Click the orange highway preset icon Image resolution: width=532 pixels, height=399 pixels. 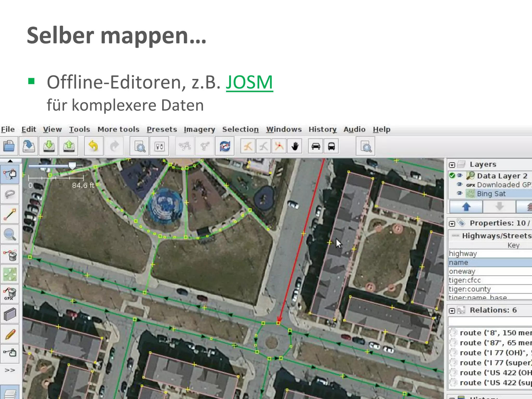click(x=248, y=146)
